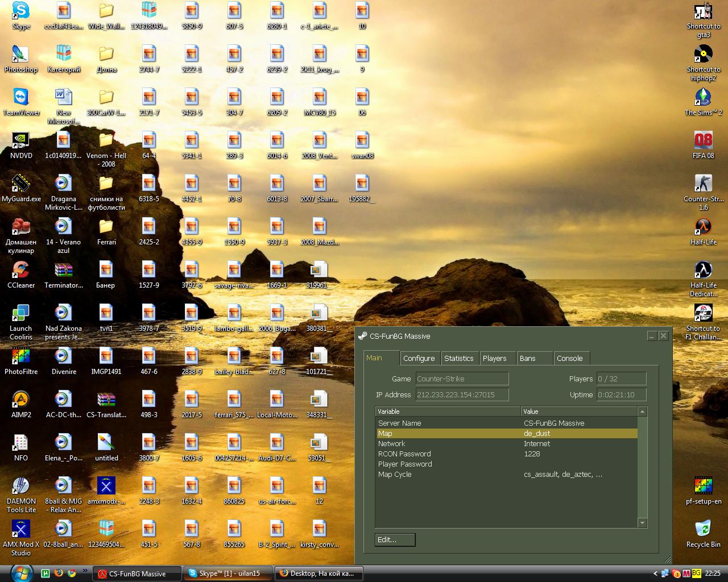
Task: Click the variable list scroll-up arrow
Action: 642,411
